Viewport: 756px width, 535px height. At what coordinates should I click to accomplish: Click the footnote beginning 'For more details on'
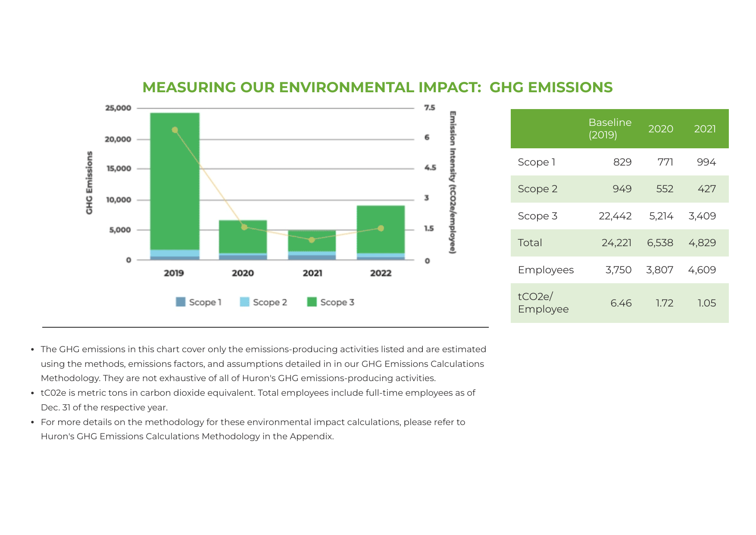(253, 429)
